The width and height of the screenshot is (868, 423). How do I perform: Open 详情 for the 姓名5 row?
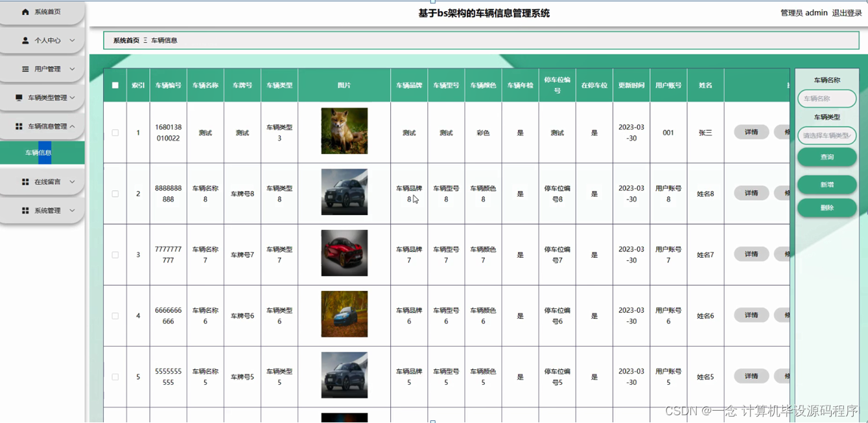click(751, 376)
